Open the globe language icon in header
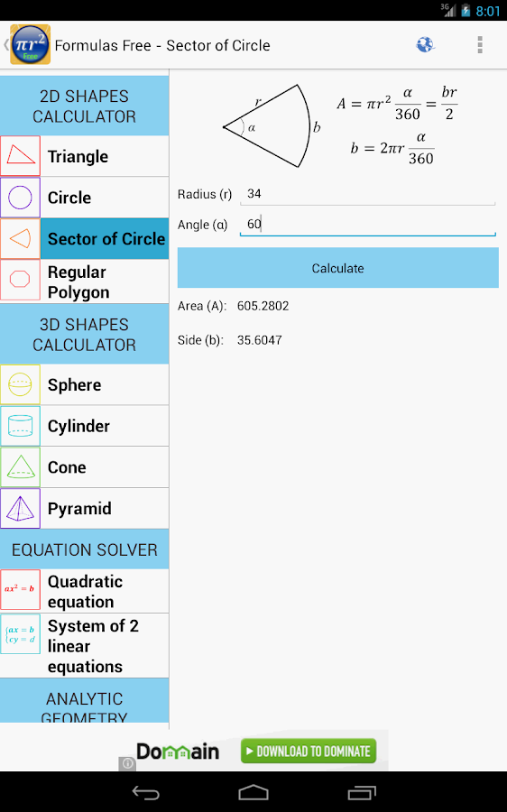 [425, 45]
